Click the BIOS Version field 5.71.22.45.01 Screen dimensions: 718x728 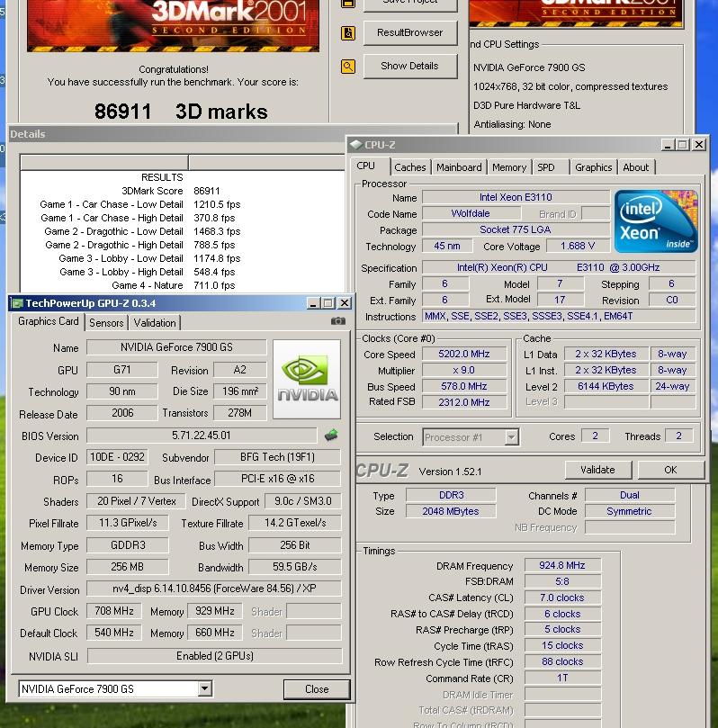point(202,436)
